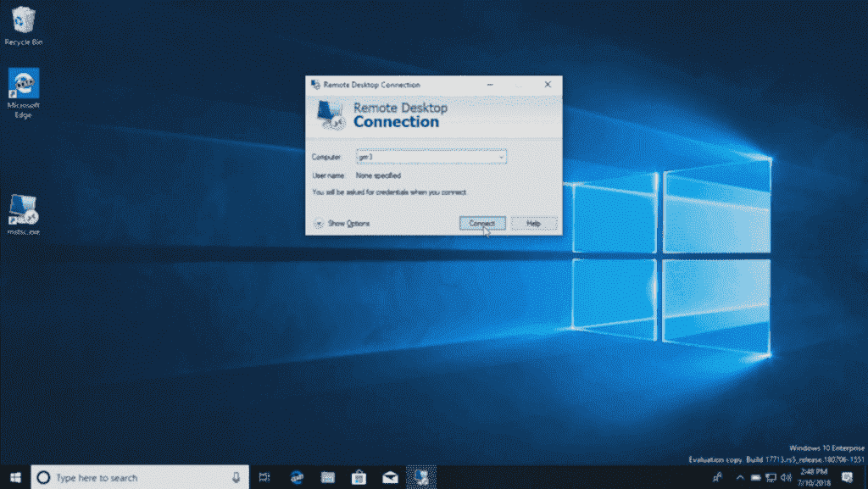
Task: Click the Connect button
Action: tap(482, 224)
